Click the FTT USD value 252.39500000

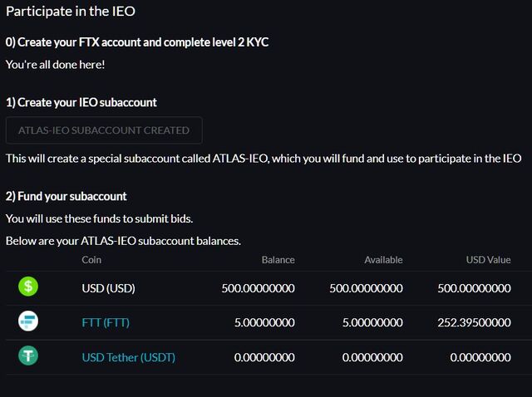point(475,322)
